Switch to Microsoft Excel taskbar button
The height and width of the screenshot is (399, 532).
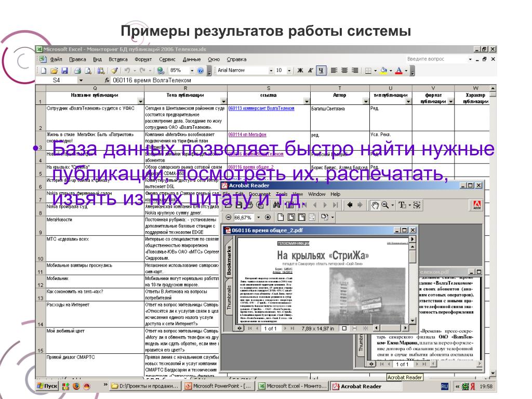pyautogui.click(x=292, y=386)
